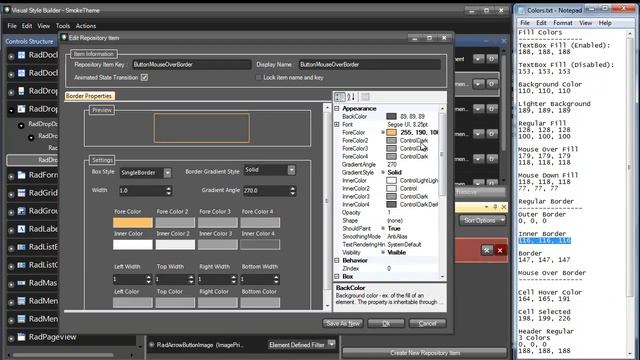Image resolution: width=640 pixels, height=360 pixels.
Task: Click the Save As New button
Action: pyautogui.click(x=343, y=323)
